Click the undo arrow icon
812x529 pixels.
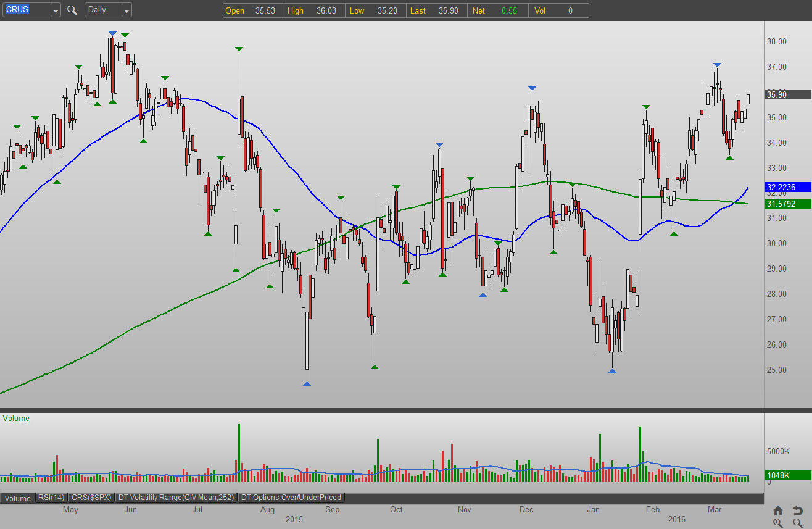797,510
